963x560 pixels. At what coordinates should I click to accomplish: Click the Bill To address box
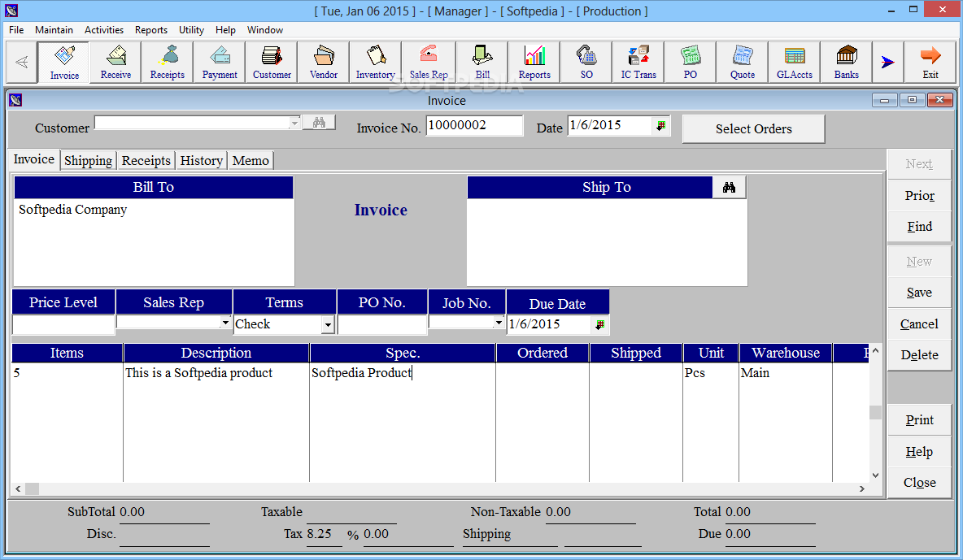click(x=154, y=242)
